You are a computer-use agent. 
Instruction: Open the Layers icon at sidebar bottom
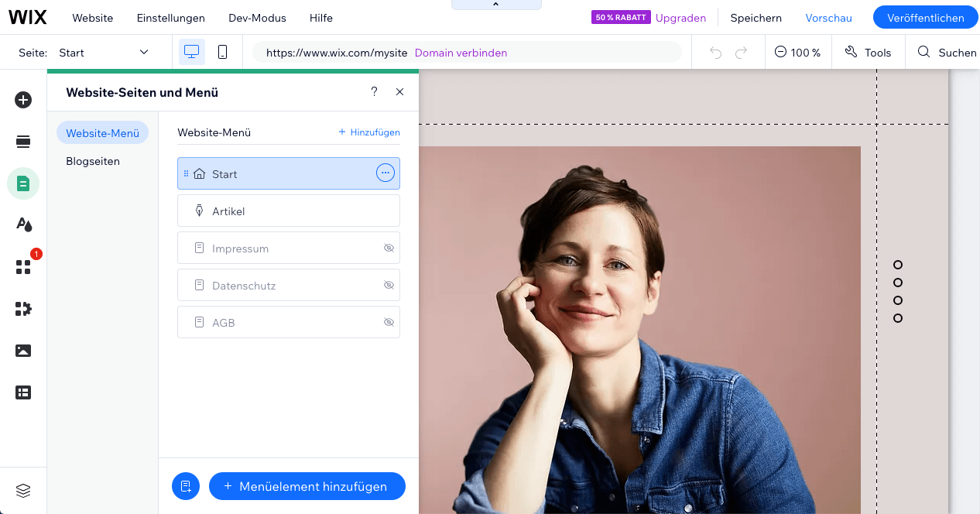(x=23, y=491)
